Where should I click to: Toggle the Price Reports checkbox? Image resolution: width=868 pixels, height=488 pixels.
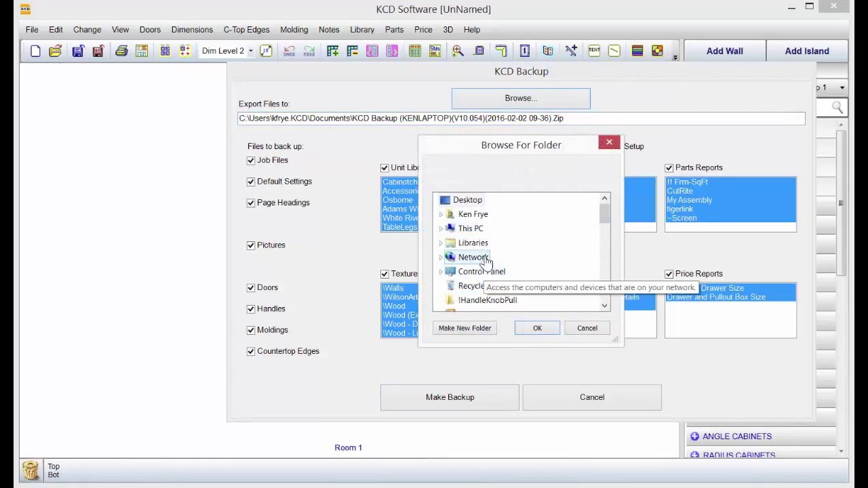[669, 274]
